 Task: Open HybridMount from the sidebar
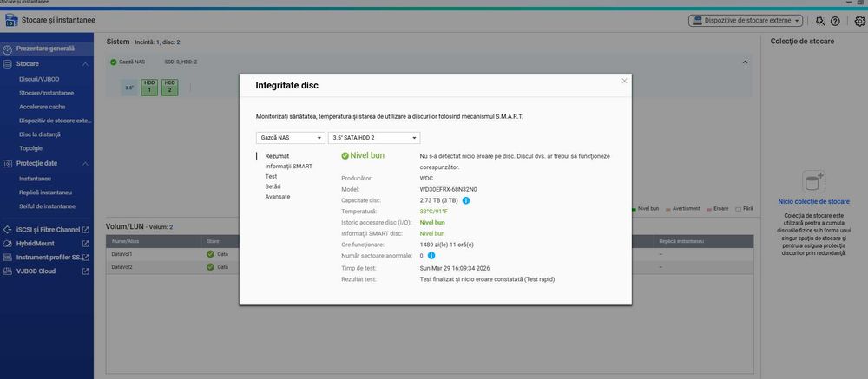tap(36, 244)
